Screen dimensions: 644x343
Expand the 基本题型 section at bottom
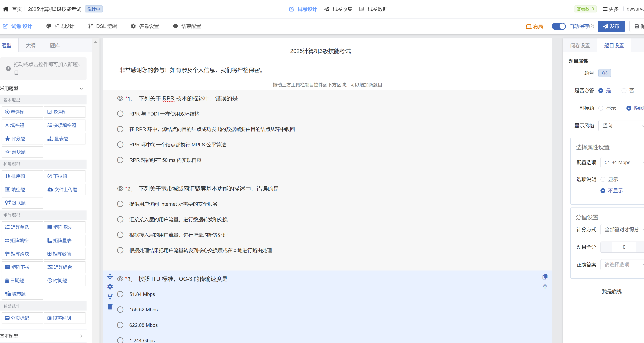(81, 336)
